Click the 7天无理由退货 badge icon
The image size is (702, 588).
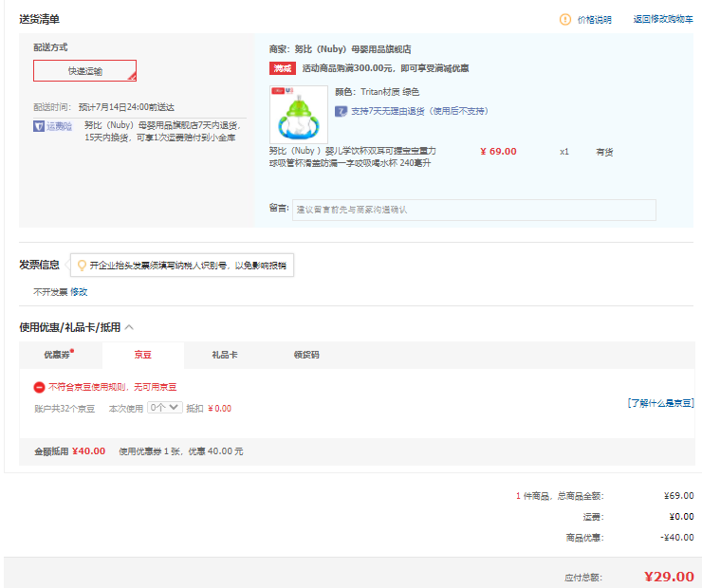pyautogui.click(x=341, y=111)
